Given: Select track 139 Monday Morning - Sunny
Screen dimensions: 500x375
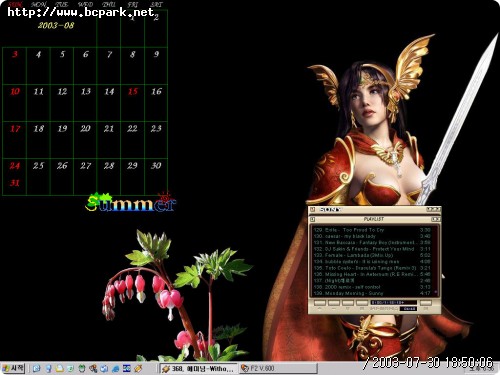Looking at the screenshot, I should [x=372, y=293].
